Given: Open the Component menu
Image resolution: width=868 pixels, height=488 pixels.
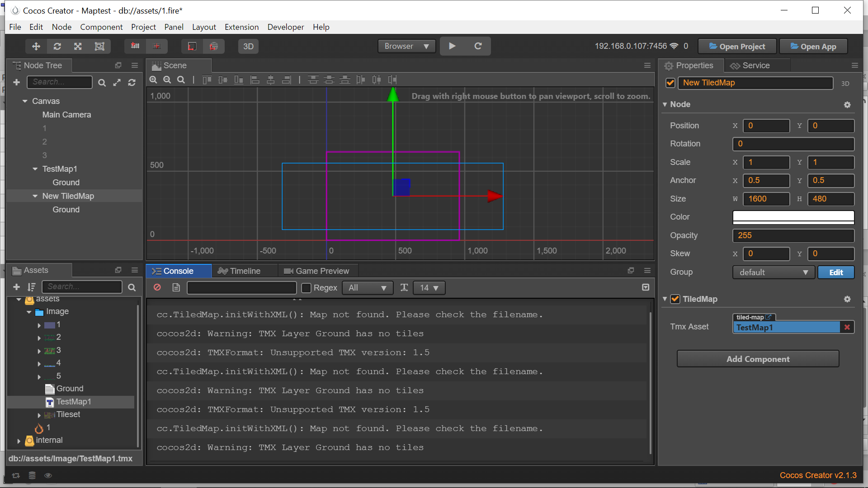Looking at the screenshot, I should (x=101, y=27).
